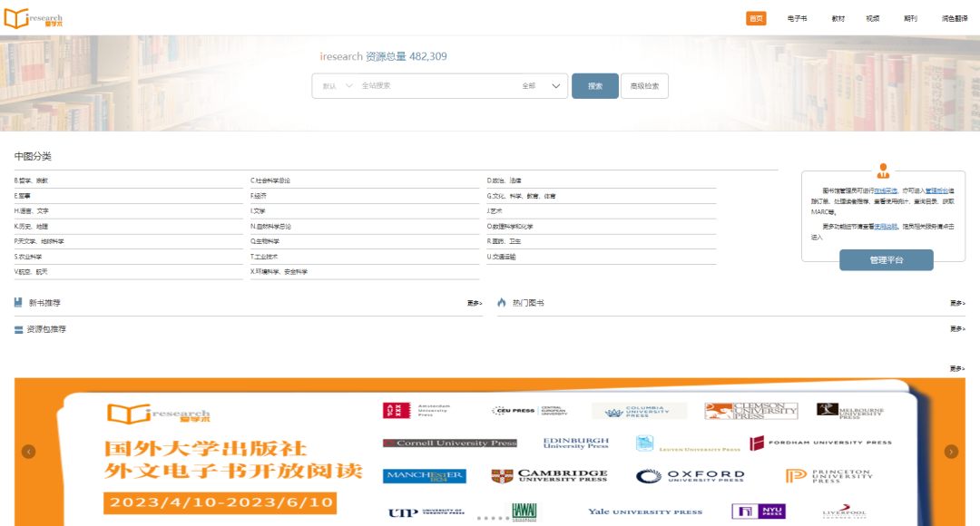Show more new books via 更多 link

tap(475, 303)
